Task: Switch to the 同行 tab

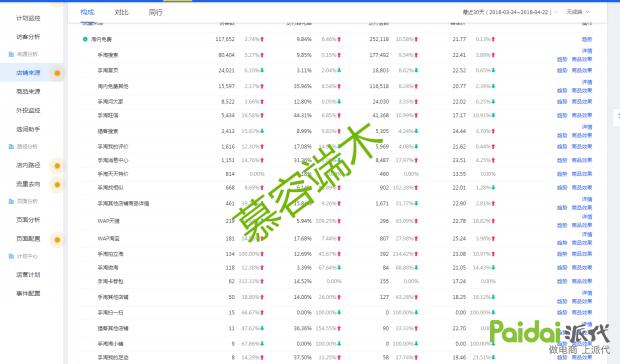Action: pyautogui.click(x=155, y=12)
